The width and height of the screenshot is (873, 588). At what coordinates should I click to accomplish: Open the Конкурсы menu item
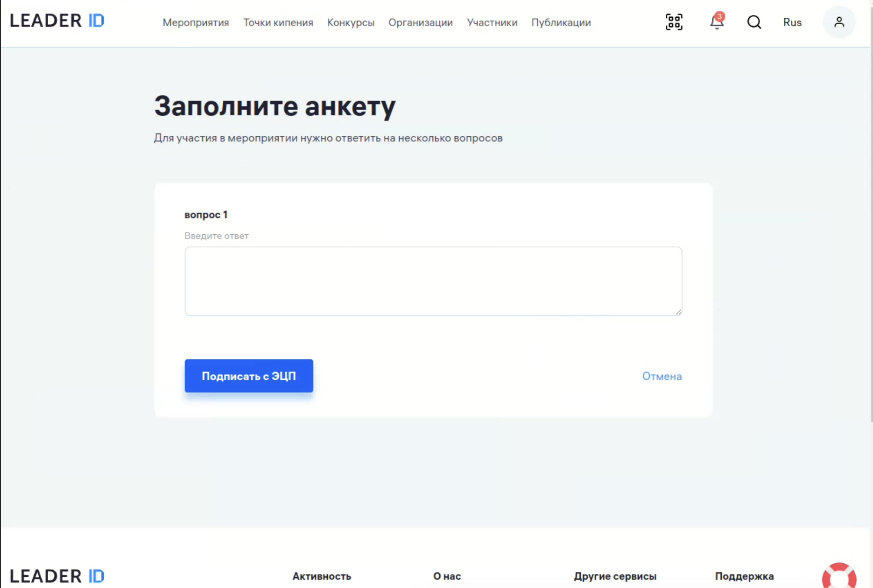click(x=351, y=22)
